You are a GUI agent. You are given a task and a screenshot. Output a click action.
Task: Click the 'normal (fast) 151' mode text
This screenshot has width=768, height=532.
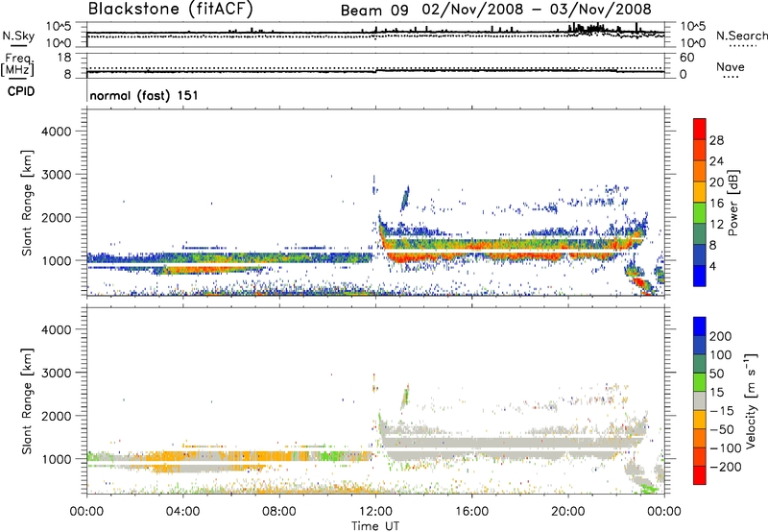[144, 95]
